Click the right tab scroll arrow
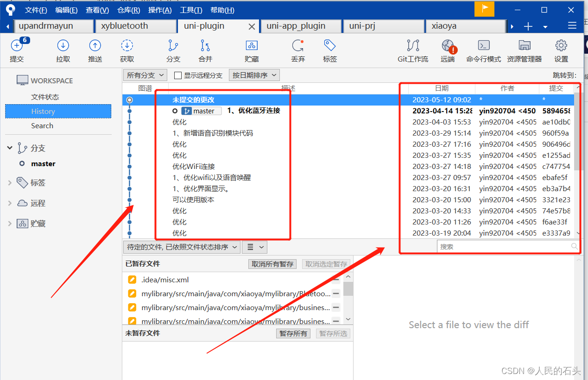The height and width of the screenshot is (380, 588). tap(512, 27)
